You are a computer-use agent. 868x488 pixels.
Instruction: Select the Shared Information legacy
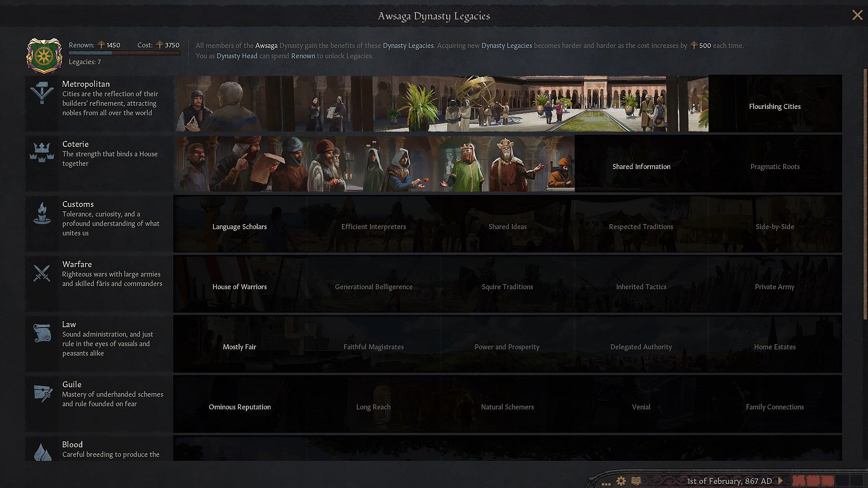click(641, 167)
